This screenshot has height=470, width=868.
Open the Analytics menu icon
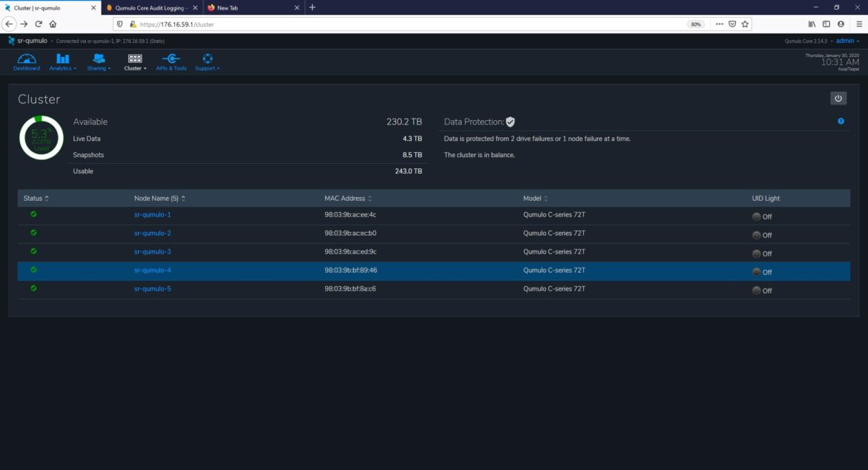point(62,59)
